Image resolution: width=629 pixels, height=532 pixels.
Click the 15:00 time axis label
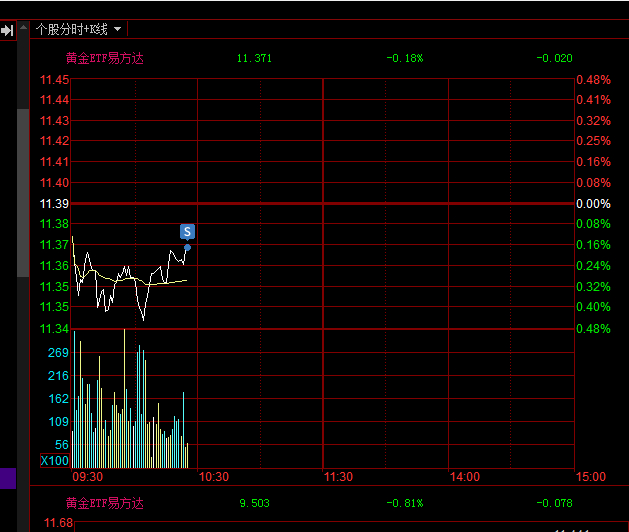pos(590,477)
